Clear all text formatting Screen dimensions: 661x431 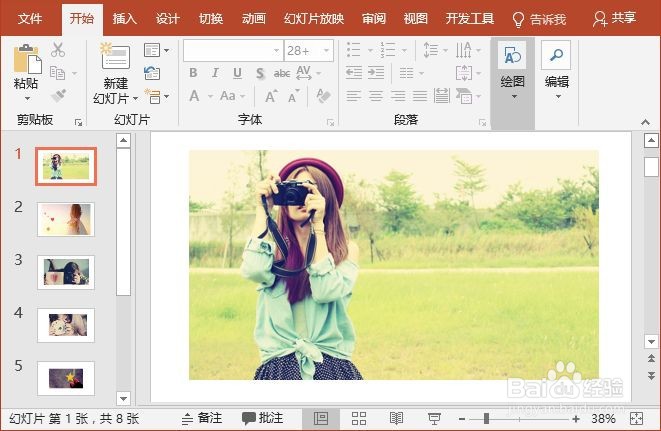[323, 96]
